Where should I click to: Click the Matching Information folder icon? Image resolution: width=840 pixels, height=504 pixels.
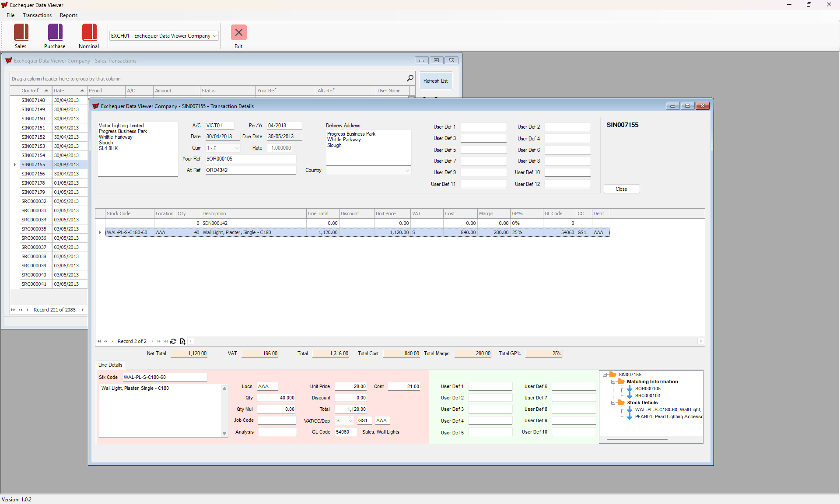point(621,381)
